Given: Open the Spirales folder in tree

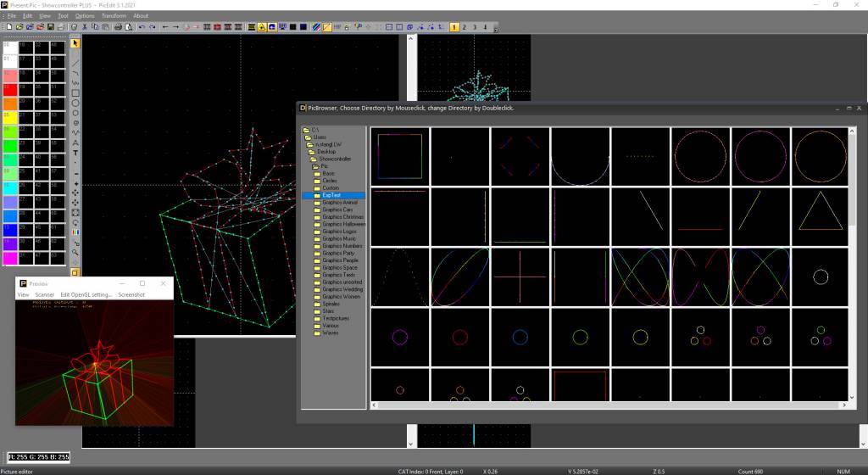Looking at the screenshot, I should pyautogui.click(x=331, y=304).
